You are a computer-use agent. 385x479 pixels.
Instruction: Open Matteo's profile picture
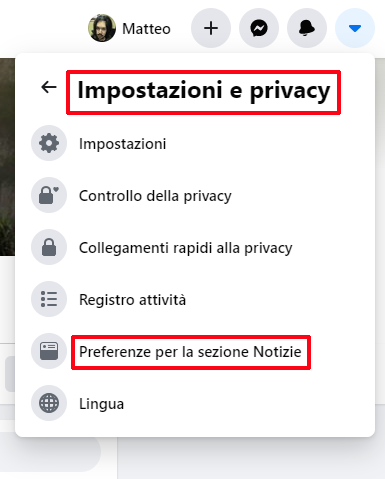(102, 28)
